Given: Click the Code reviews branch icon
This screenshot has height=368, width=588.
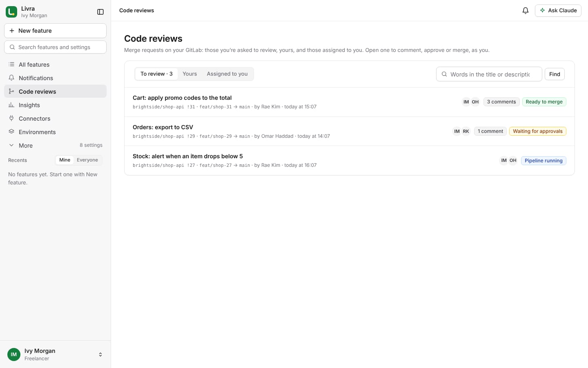Looking at the screenshot, I should tap(11, 92).
